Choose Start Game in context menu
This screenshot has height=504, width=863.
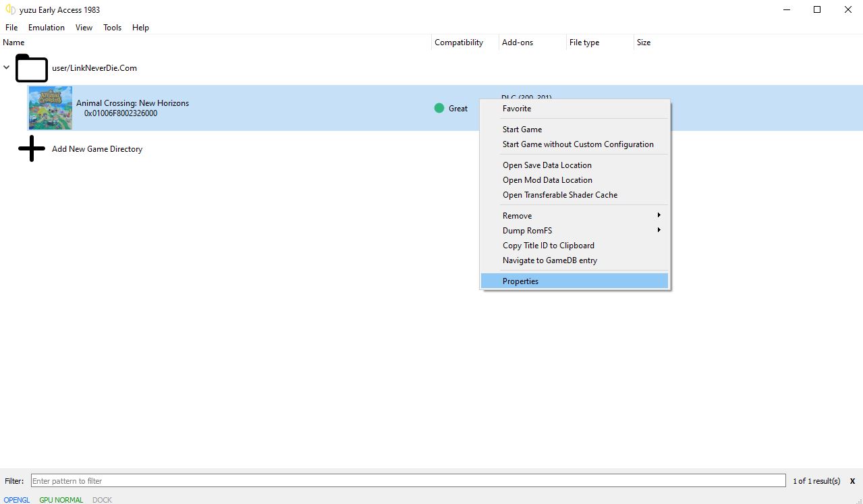(x=575, y=130)
